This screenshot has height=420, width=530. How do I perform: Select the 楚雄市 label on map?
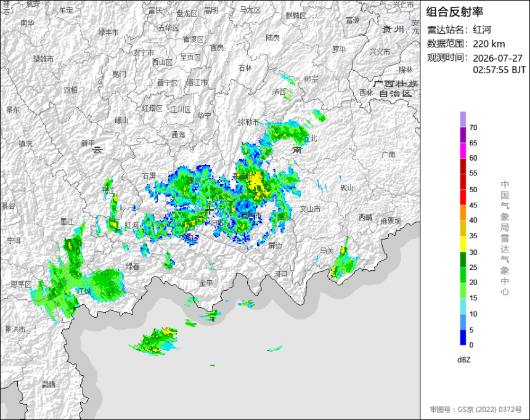point(43,59)
